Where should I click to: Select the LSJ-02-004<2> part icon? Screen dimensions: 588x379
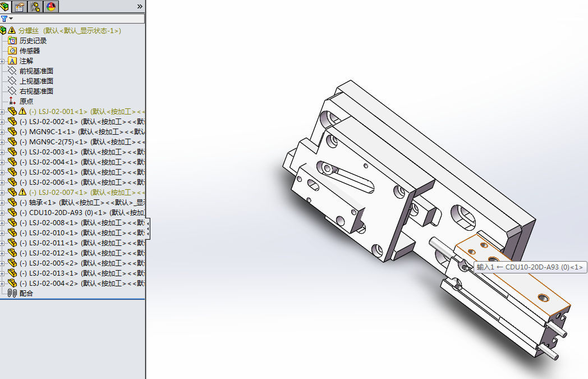(x=12, y=284)
